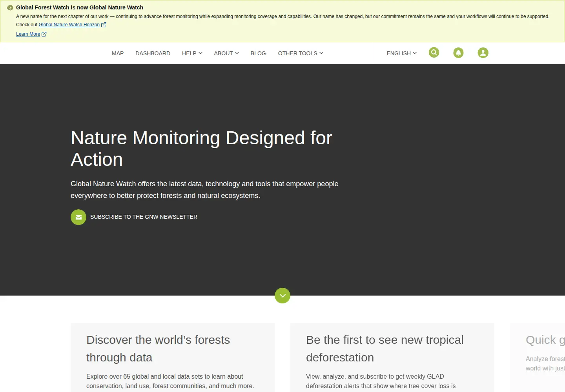This screenshot has width=565, height=392.
Task: Open the English language selector
Action: click(402, 53)
